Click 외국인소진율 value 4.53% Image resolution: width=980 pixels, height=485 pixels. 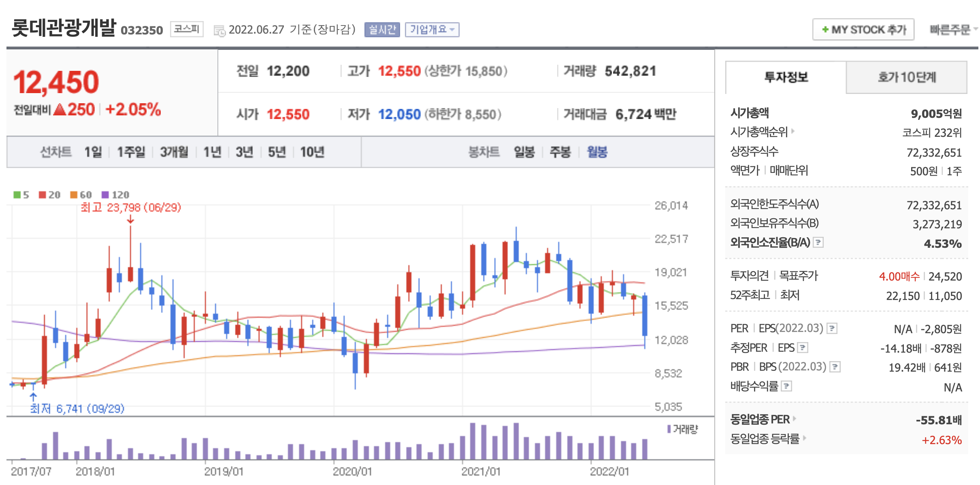click(x=943, y=244)
